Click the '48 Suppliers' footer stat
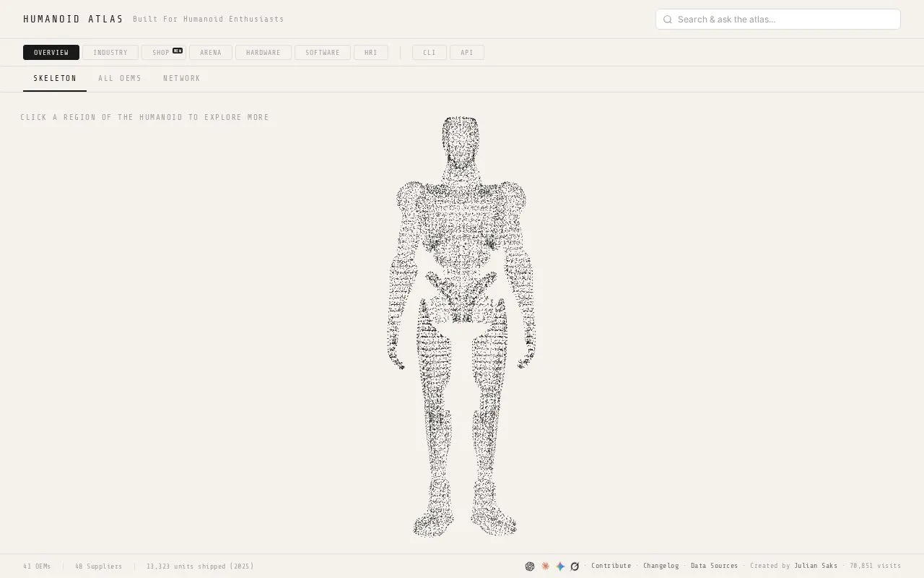The width and height of the screenshot is (924, 578). [99, 566]
